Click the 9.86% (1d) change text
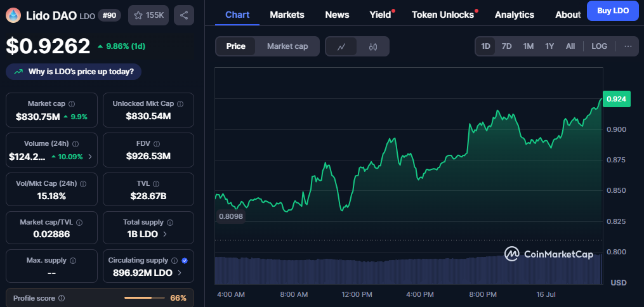This screenshot has width=644, height=307. [126, 46]
